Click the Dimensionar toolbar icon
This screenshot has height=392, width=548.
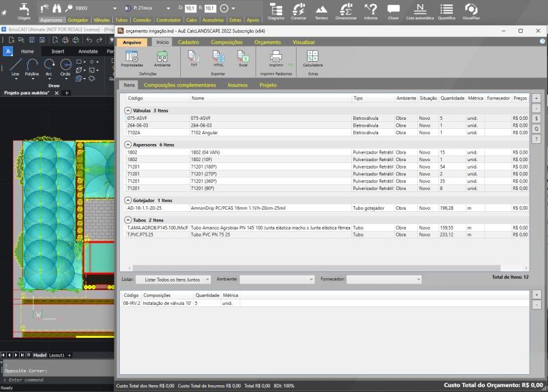point(346,12)
